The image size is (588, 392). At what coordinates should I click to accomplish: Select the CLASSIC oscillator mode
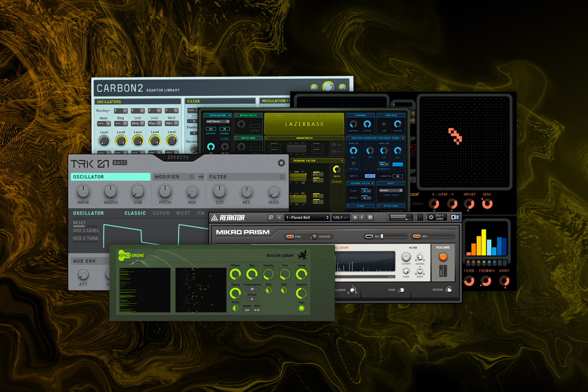tap(135, 213)
